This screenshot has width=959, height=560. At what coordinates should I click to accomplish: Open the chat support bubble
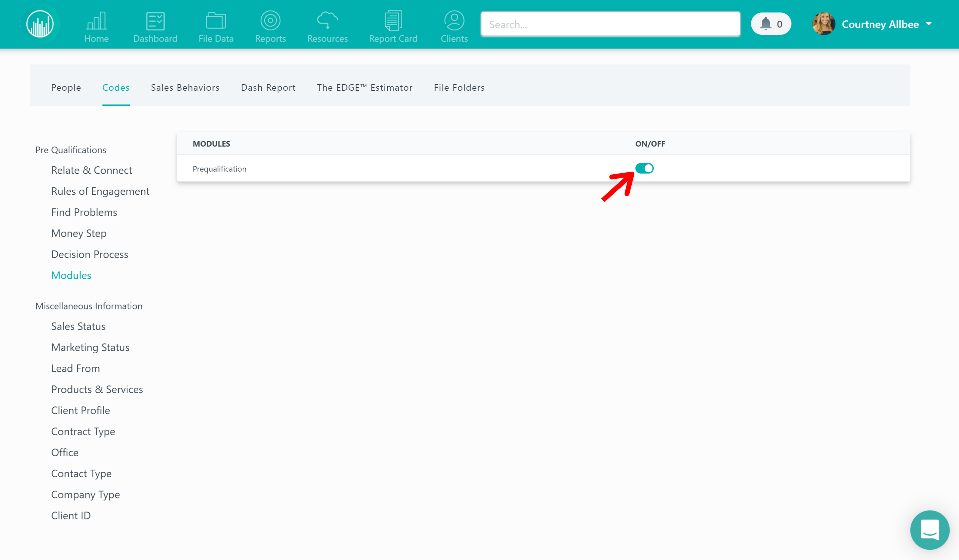(x=930, y=530)
